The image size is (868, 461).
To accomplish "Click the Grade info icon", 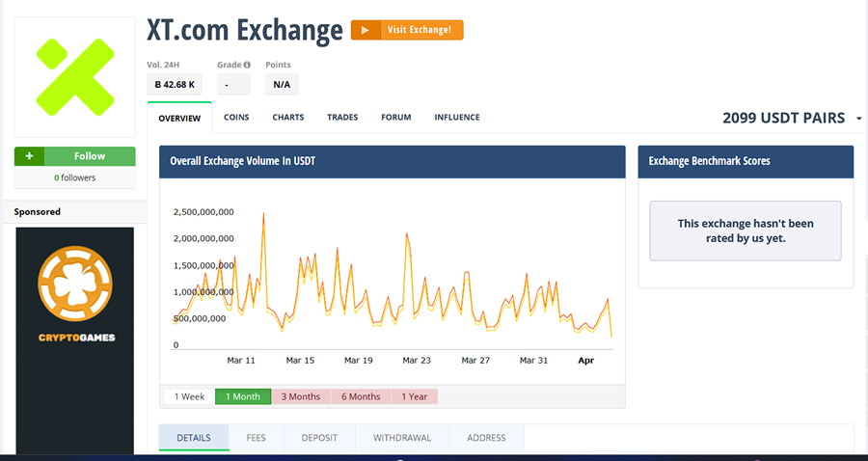I will 247,65.
